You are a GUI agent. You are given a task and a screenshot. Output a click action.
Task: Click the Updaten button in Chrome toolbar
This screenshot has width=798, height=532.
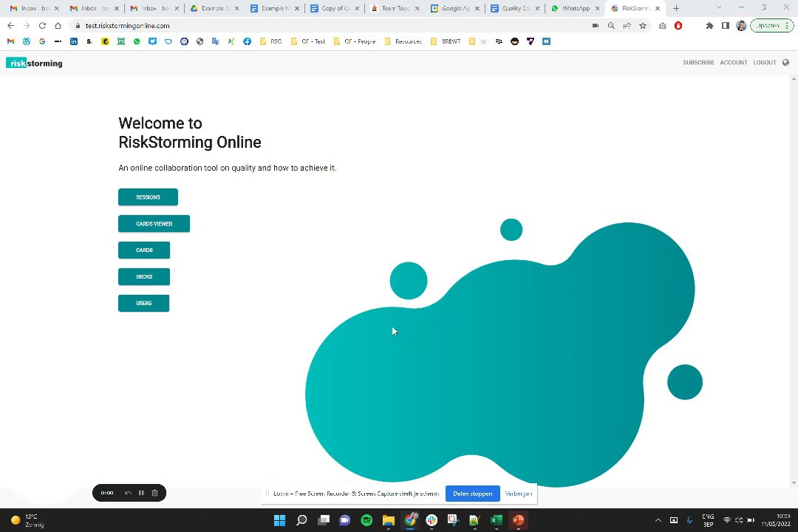(771, 25)
